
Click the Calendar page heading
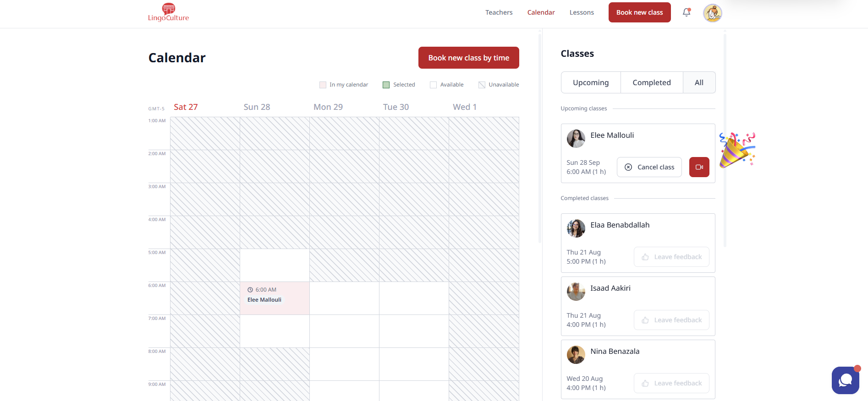pos(177,58)
